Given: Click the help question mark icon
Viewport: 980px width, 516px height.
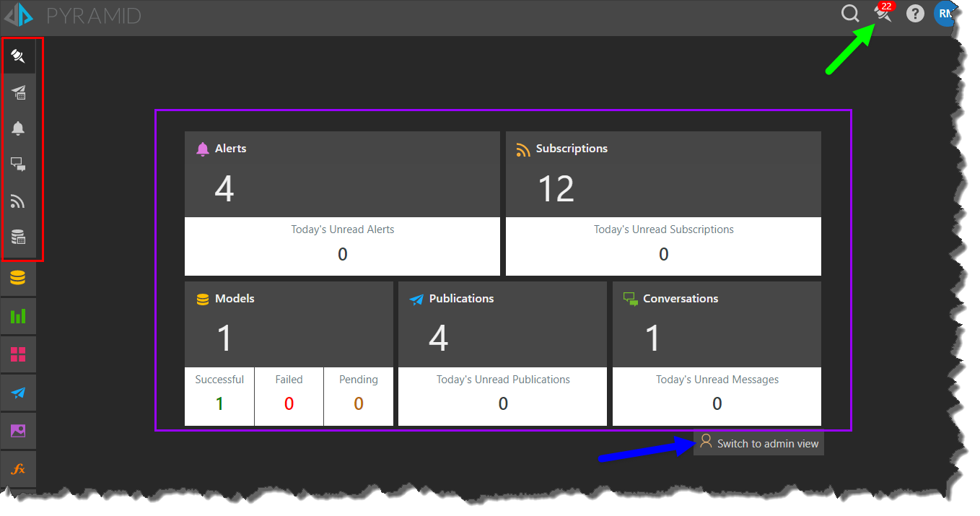Looking at the screenshot, I should 915,14.
